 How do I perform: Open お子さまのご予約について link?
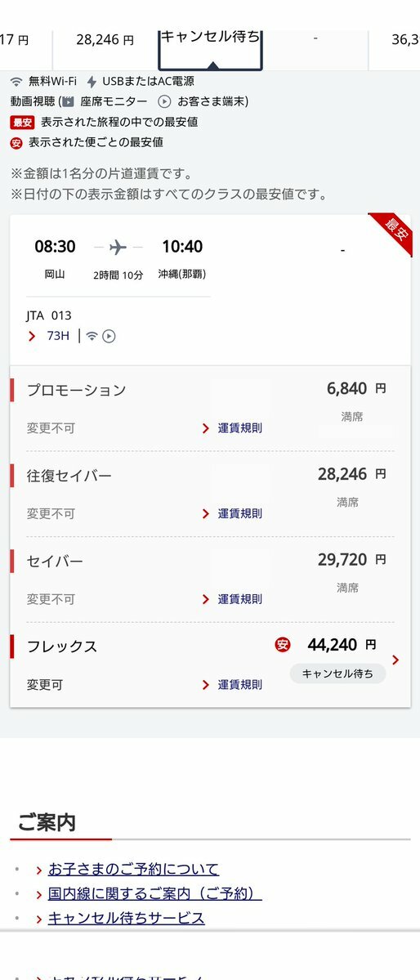click(x=134, y=869)
